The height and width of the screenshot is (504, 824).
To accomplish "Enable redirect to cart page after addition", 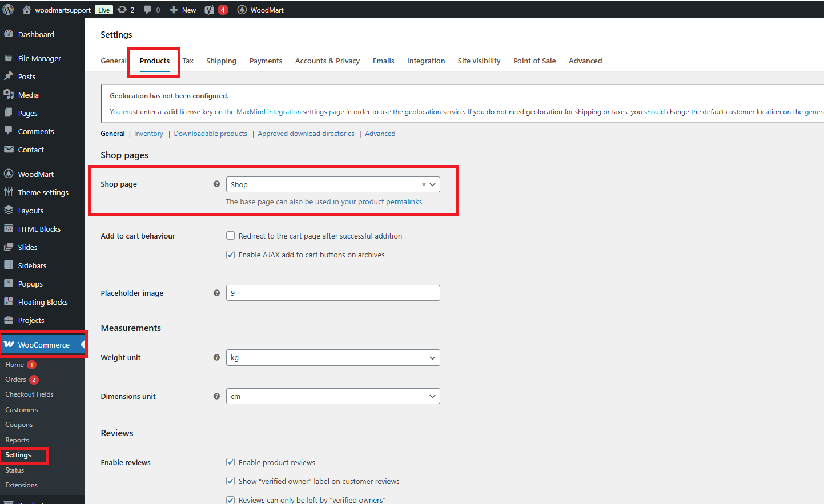I will pos(231,236).
